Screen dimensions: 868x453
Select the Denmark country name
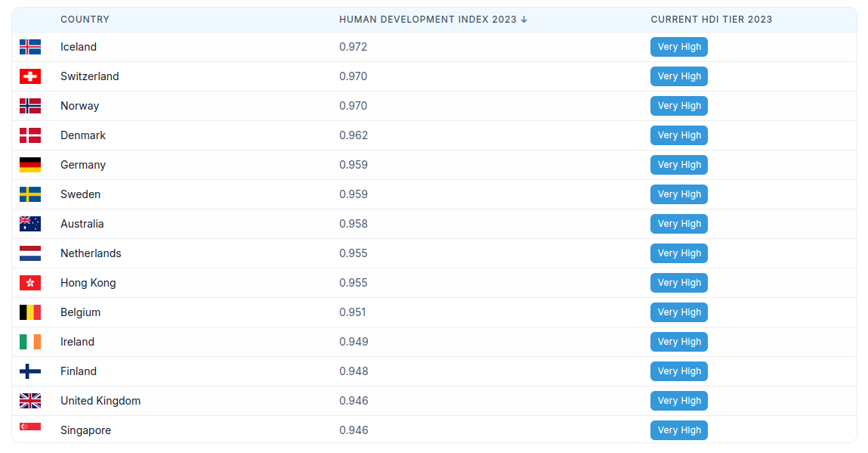click(83, 135)
